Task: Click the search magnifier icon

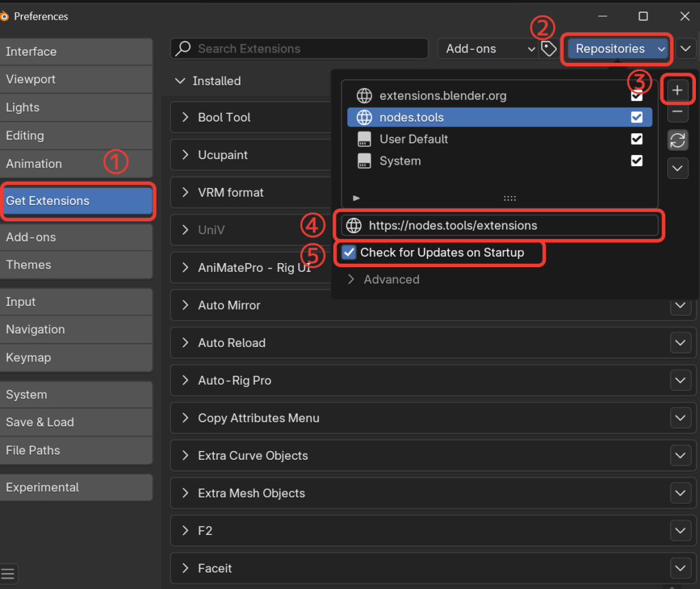Action: coord(183,49)
